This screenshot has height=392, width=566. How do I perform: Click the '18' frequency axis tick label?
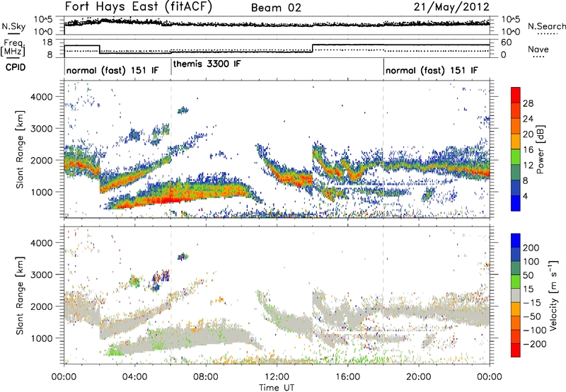(x=47, y=42)
